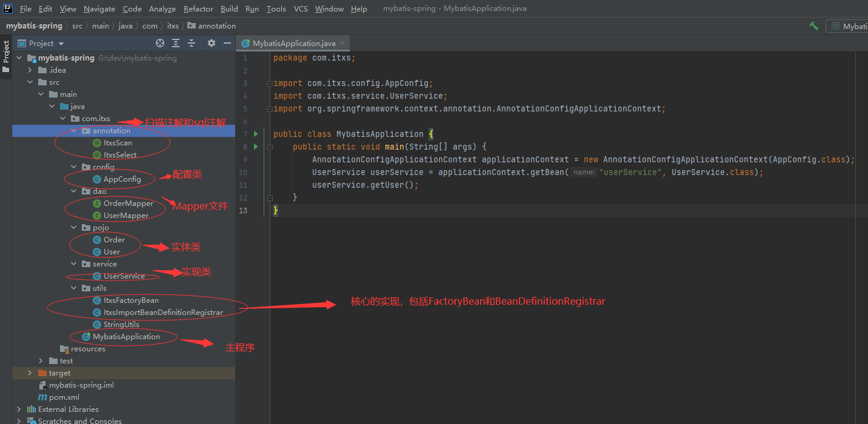Click the Expand All icon in Project panel
The height and width of the screenshot is (424, 868).
coord(176,43)
